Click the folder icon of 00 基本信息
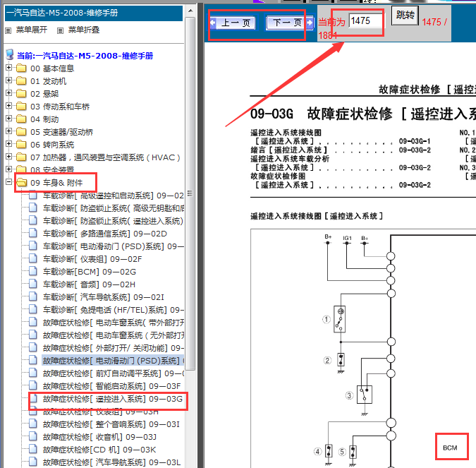 [21, 68]
